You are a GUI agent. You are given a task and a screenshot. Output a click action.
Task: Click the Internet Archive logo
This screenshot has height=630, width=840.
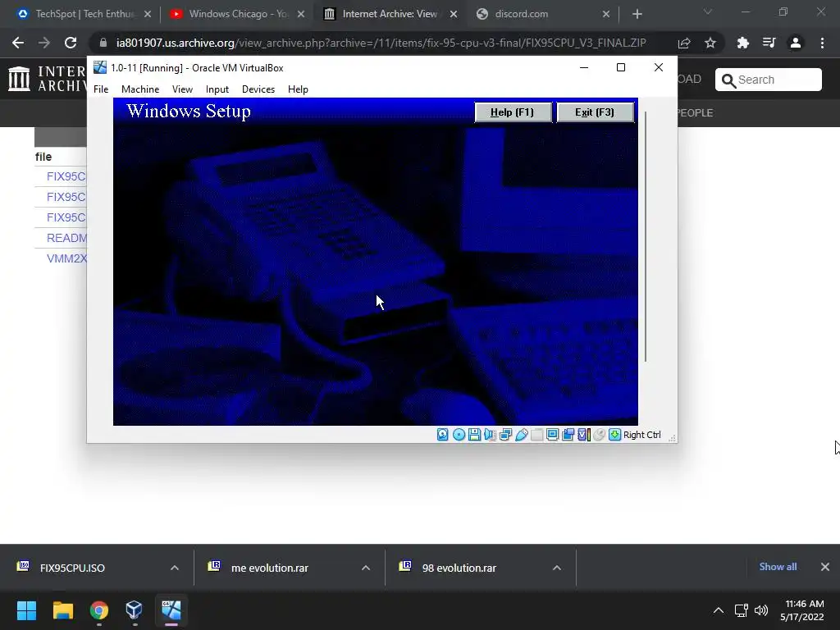(20, 79)
